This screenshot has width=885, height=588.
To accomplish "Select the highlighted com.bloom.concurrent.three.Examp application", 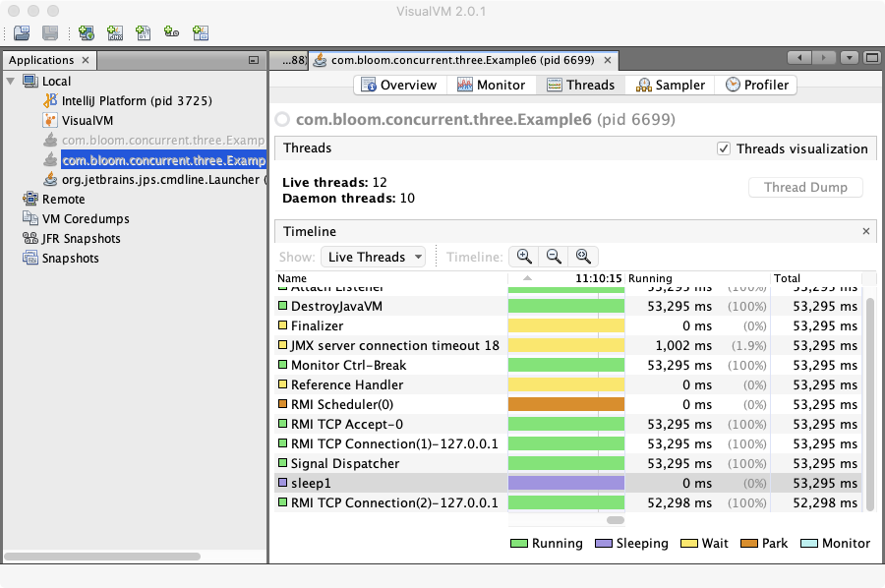I will [163, 160].
